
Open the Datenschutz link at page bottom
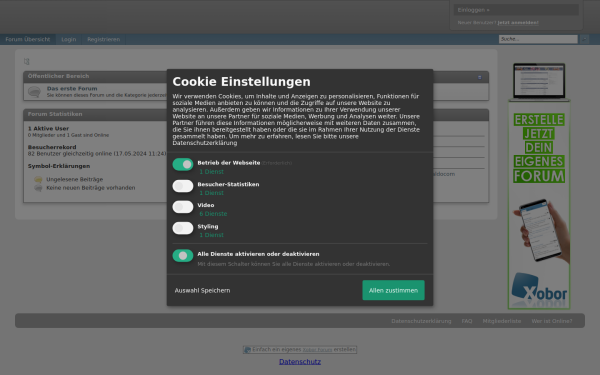(300, 362)
